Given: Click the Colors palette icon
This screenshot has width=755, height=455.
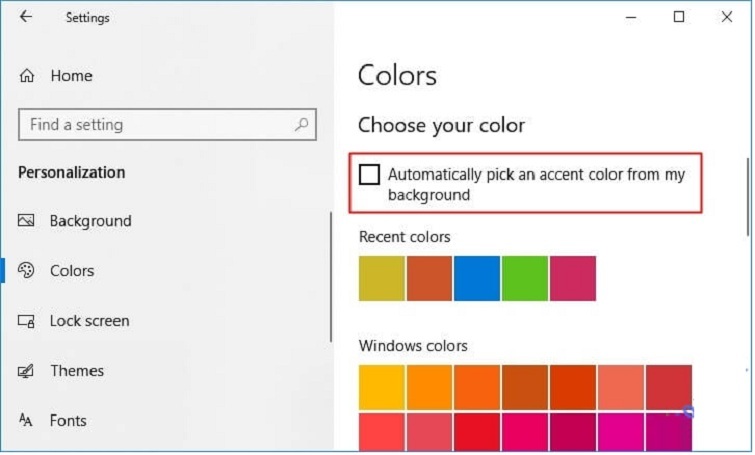Looking at the screenshot, I should [x=27, y=271].
